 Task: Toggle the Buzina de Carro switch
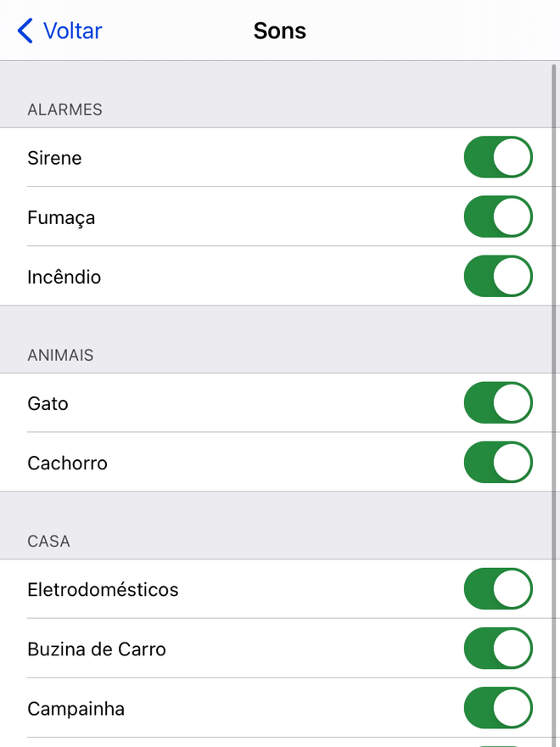pos(498,649)
